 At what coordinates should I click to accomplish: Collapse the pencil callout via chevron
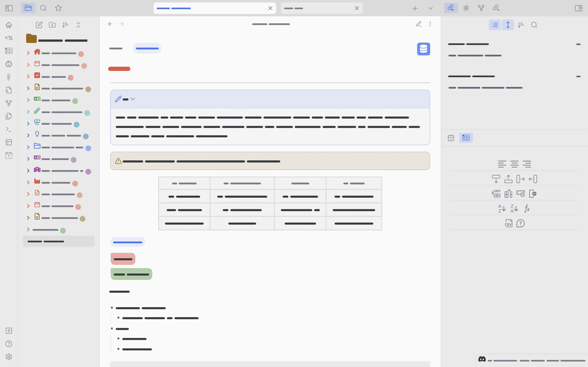tap(133, 99)
